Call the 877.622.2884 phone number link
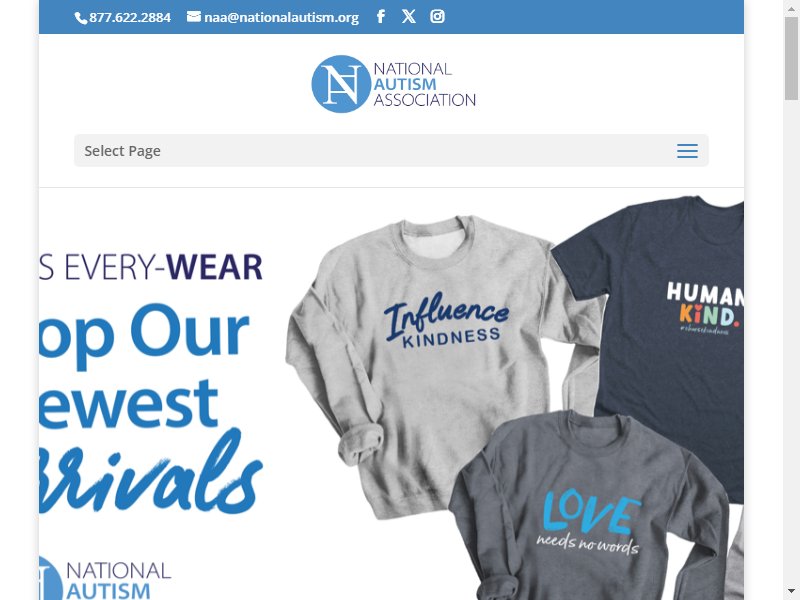 point(130,17)
